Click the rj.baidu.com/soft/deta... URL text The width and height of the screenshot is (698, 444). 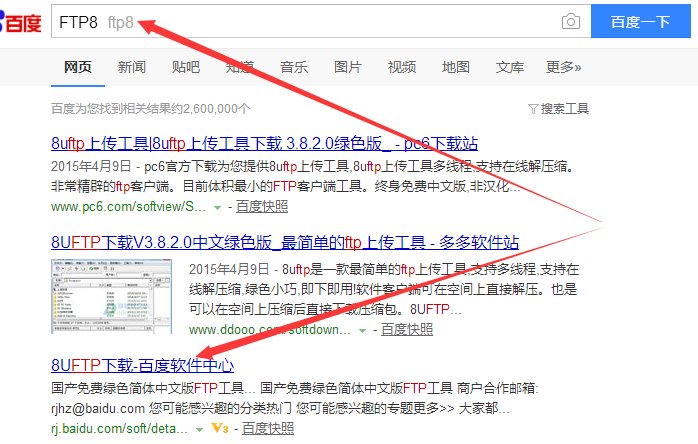[x=119, y=428]
